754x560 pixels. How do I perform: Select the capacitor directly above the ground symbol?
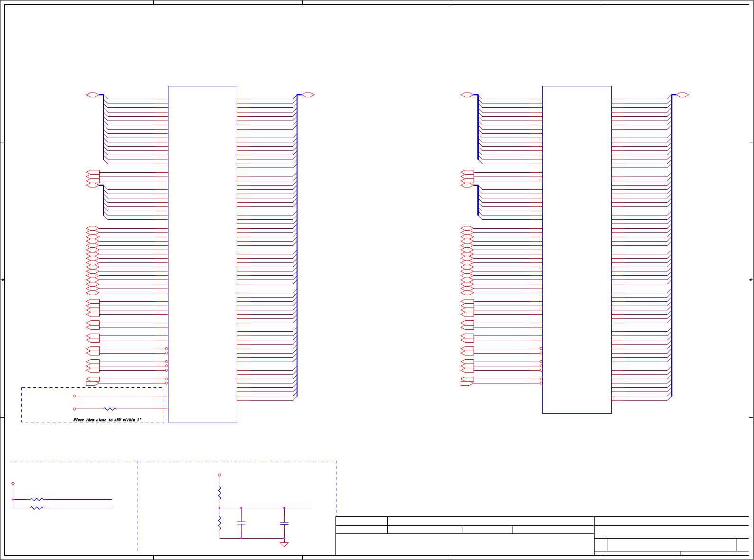pyautogui.click(x=284, y=523)
